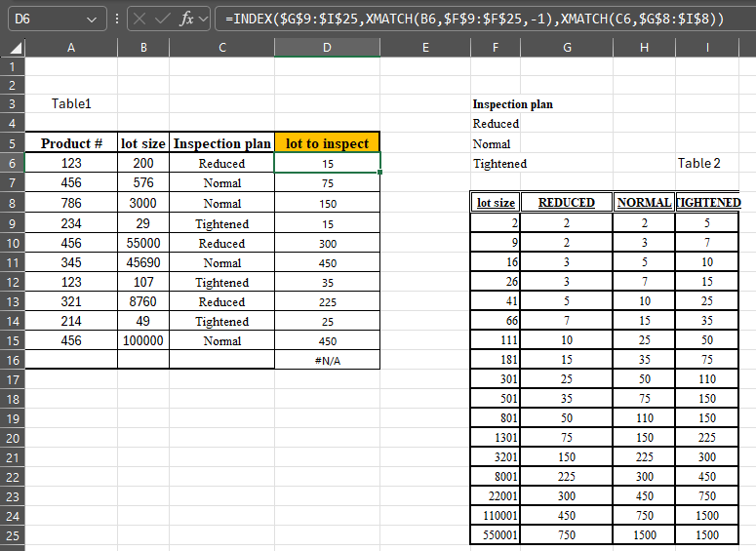Expand the fx dropdown chevron

click(204, 20)
